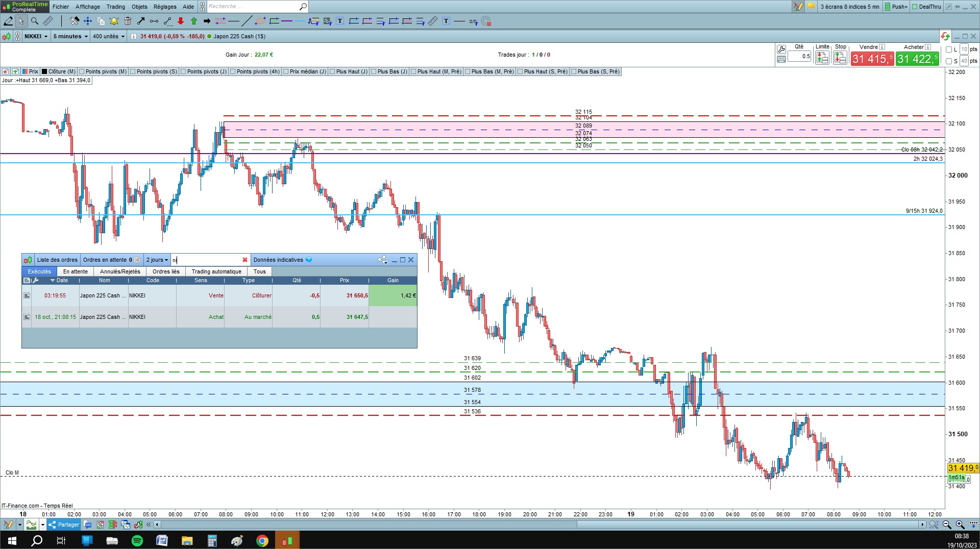Sort executed orders by Date column
980x549 pixels.
click(59, 280)
